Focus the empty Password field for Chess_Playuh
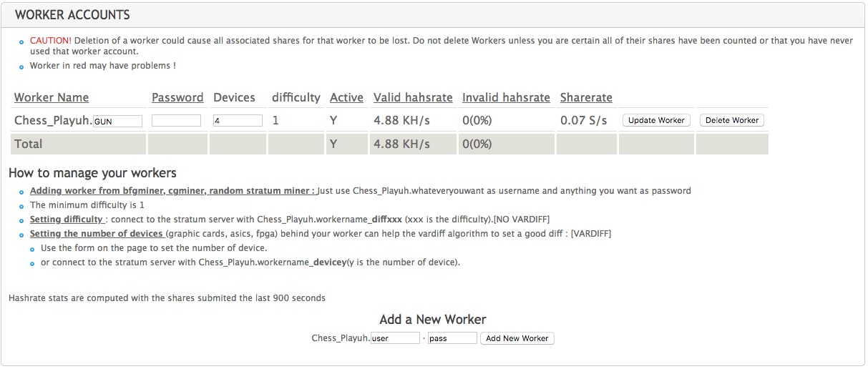The image size is (868, 369). click(x=176, y=121)
